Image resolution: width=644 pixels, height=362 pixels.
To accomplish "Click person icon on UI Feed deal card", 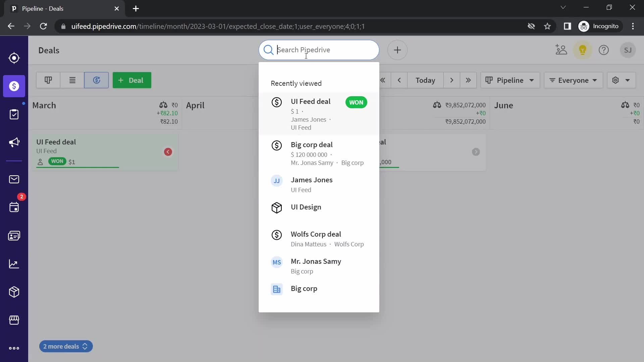I will [x=40, y=162].
